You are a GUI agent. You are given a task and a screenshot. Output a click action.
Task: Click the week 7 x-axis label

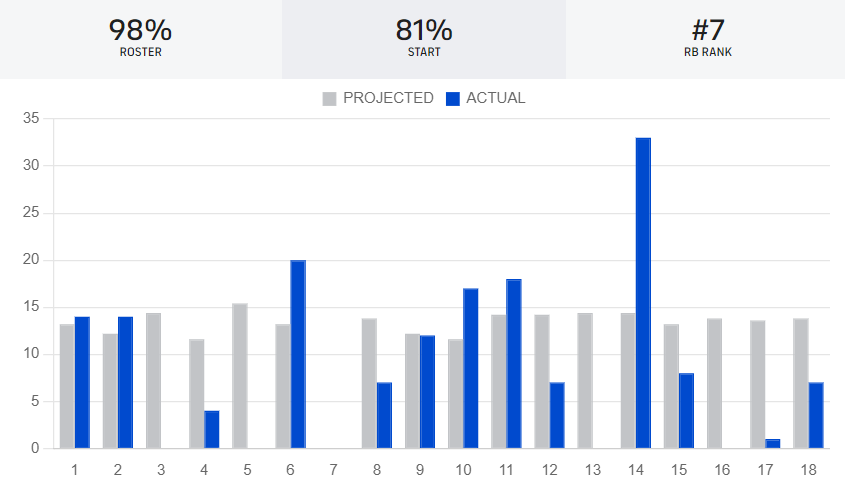[333, 469]
